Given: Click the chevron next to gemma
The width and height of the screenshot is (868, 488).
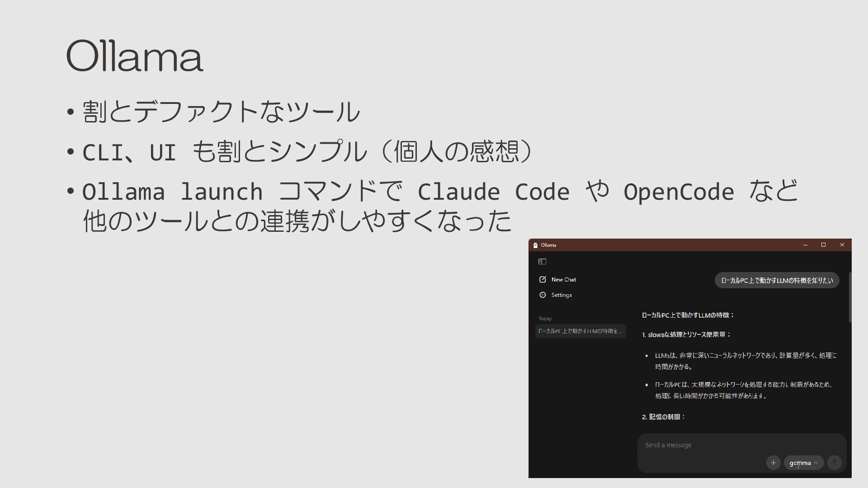Looking at the screenshot, I should pyautogui.click(x=816, y=463).
